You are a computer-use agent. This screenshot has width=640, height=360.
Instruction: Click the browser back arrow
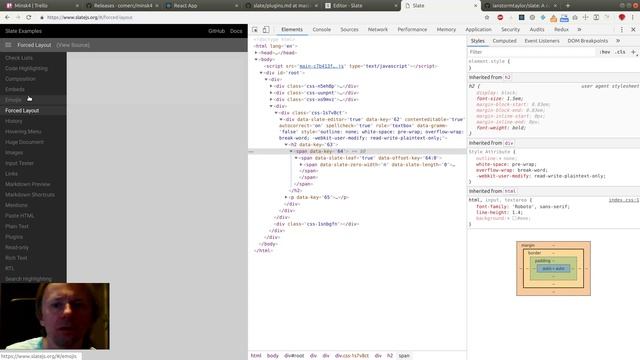point(7,18)
